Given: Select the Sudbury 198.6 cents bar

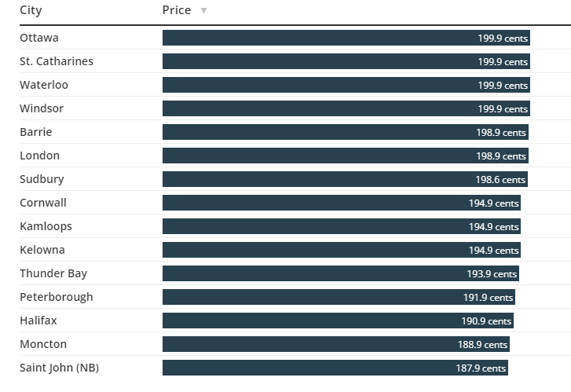Looking at the screenshot, I should tap(345, 179).
